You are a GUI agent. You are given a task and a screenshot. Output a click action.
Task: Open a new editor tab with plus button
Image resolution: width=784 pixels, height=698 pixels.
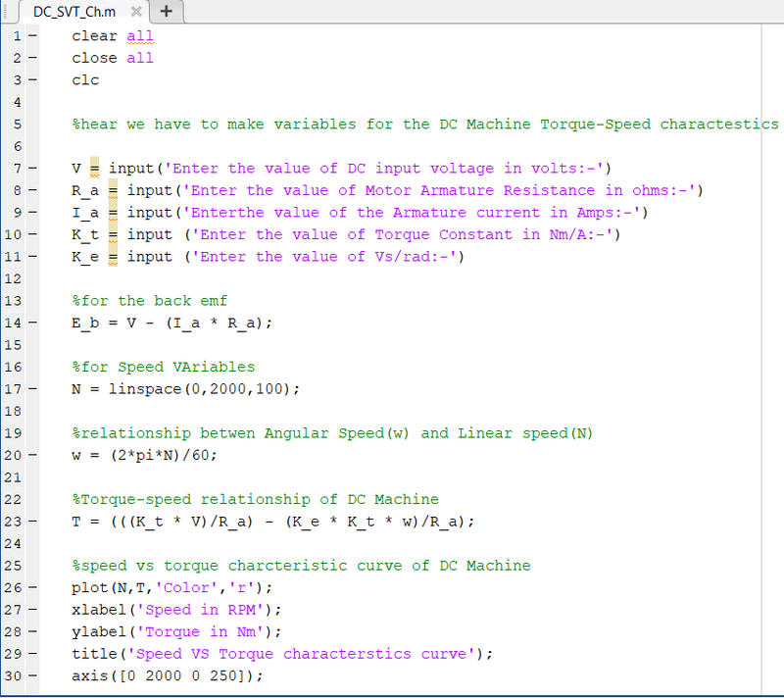(167, 12)
